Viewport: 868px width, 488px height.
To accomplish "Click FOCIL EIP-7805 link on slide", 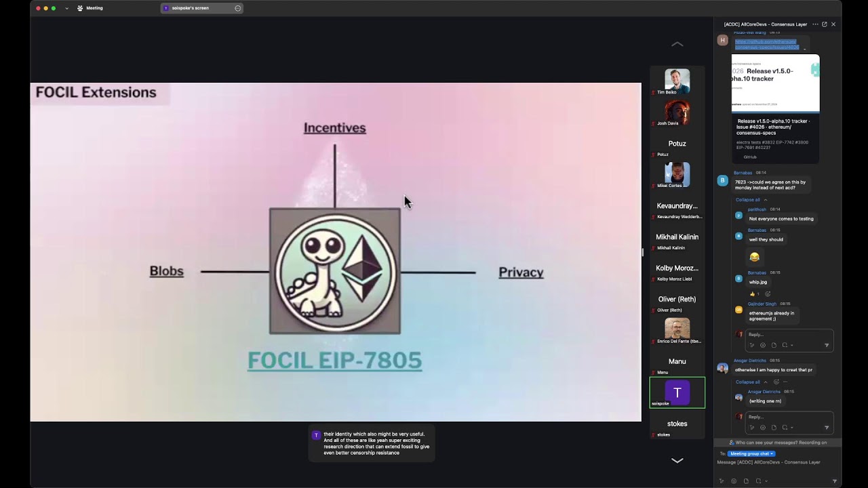I will [334, 360].
